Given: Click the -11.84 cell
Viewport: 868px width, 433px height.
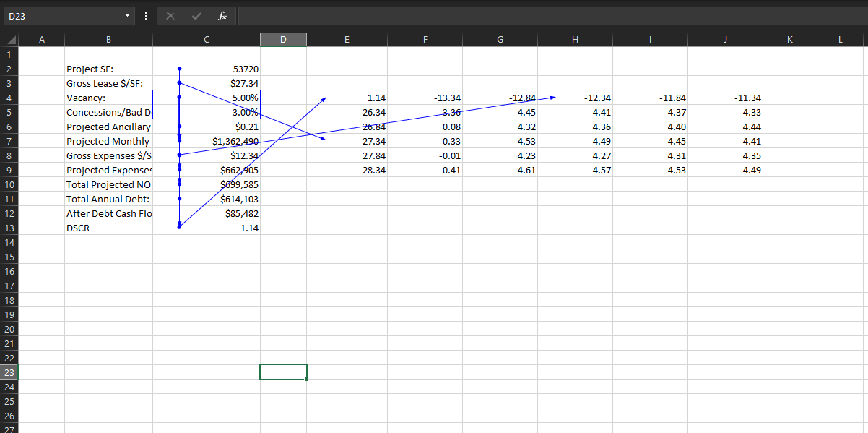Looking at the screenshot, I should coord(650,98).
